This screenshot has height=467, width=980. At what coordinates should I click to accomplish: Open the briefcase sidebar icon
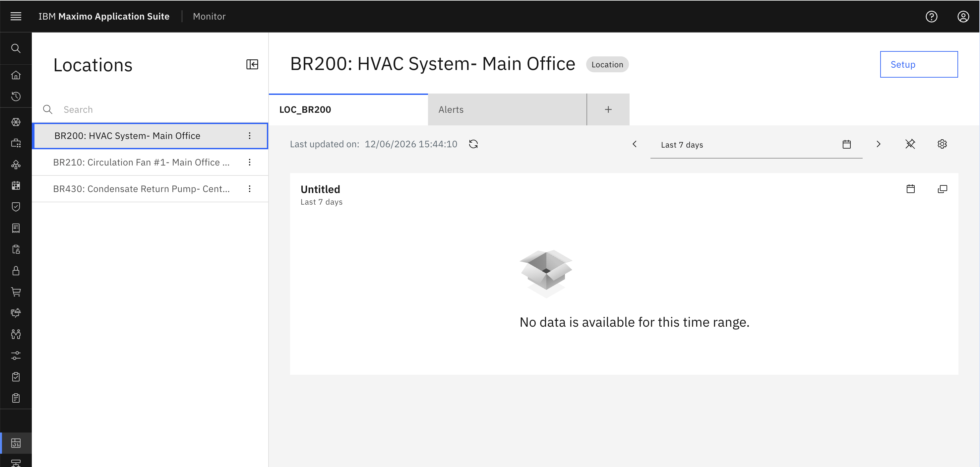(x=16, y=144)
